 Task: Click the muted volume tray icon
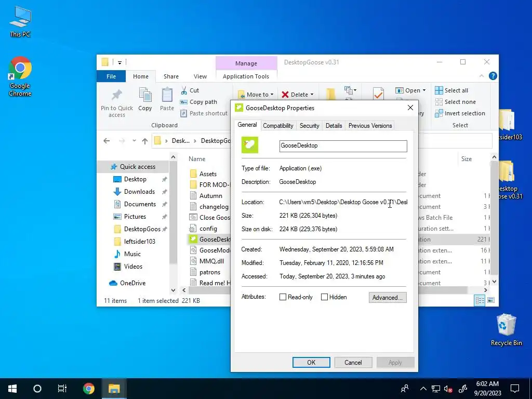[x=448, y=389]
